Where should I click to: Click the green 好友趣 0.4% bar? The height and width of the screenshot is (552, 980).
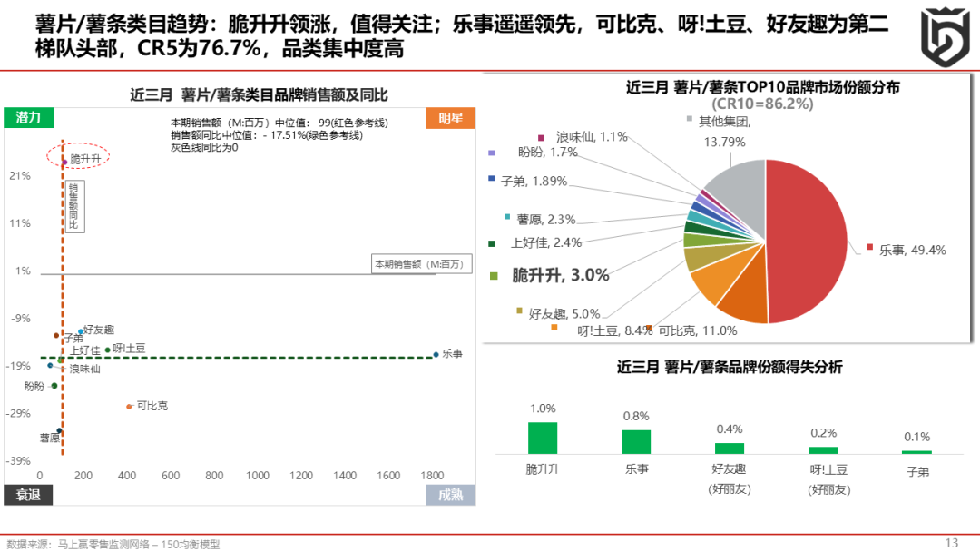730,448
